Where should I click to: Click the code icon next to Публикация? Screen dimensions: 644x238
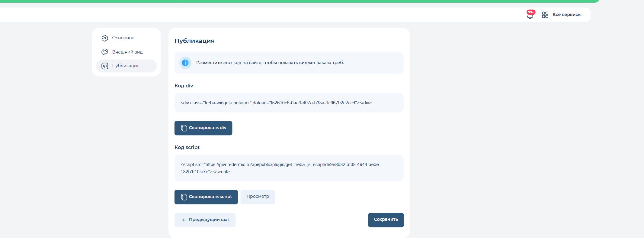105,66
